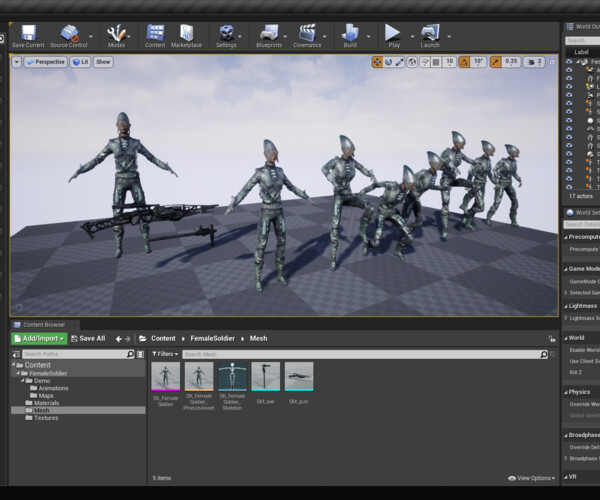The image size is (600, 500).
Task: Select the World Outliner tab
Action: 582,27
